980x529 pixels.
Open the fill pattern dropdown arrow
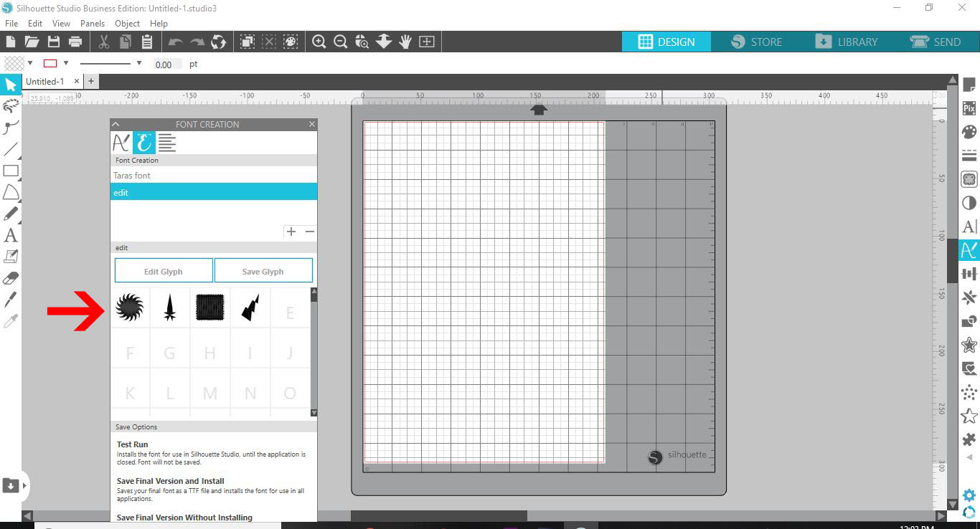point(30,63)
